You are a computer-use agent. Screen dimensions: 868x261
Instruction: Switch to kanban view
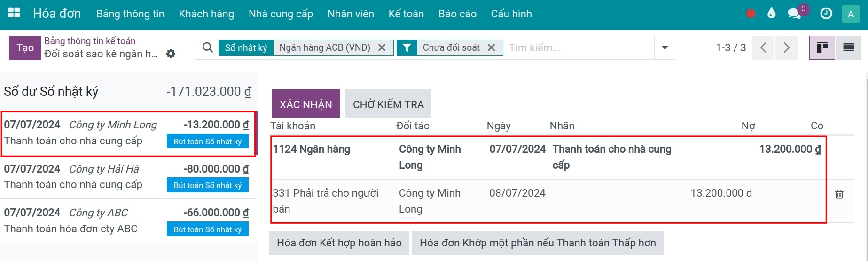tap(822, 47)
